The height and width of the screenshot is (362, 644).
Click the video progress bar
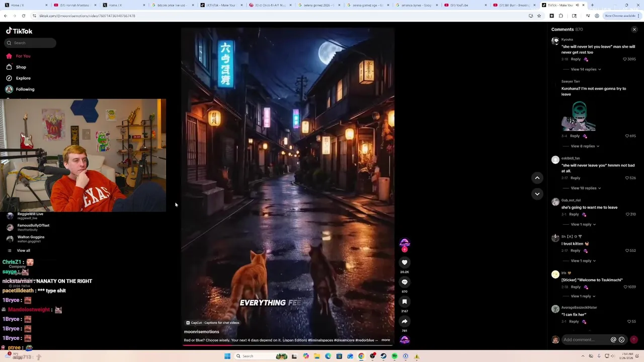coord(289,345)
